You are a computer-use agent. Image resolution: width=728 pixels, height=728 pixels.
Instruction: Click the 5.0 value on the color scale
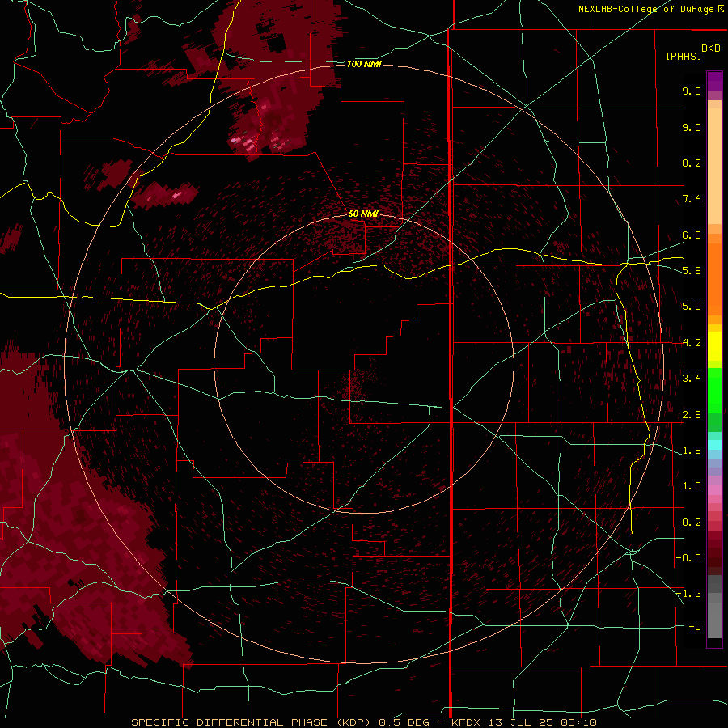[x=692, y=307]
